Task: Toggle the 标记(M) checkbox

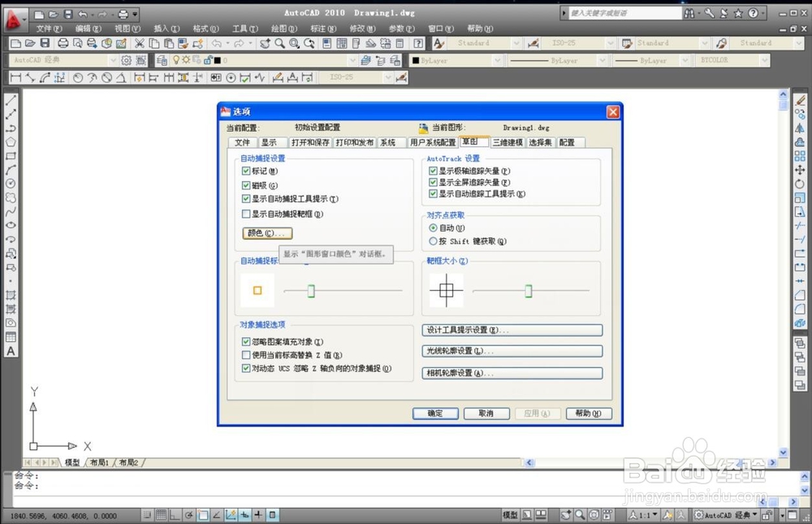Action: 247,171
